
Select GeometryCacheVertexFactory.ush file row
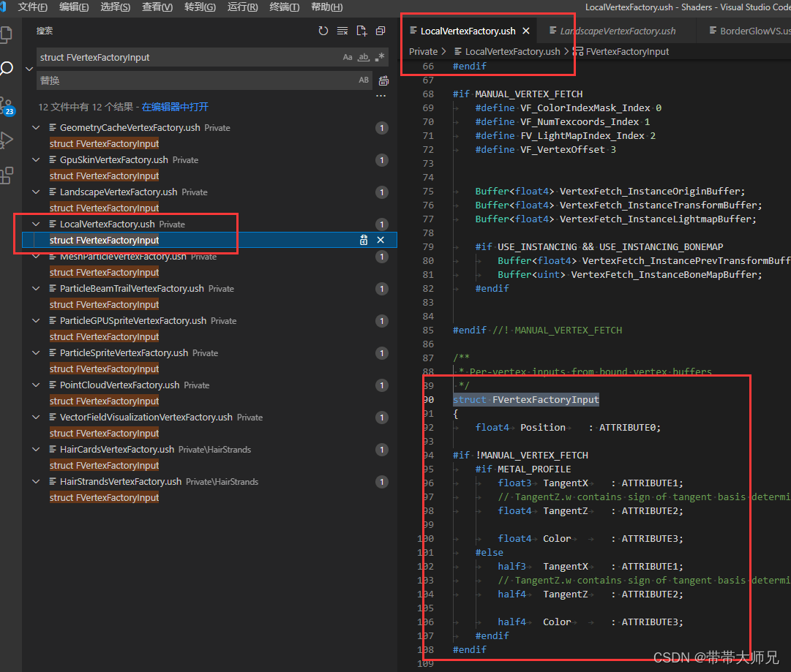pos(209,127)
